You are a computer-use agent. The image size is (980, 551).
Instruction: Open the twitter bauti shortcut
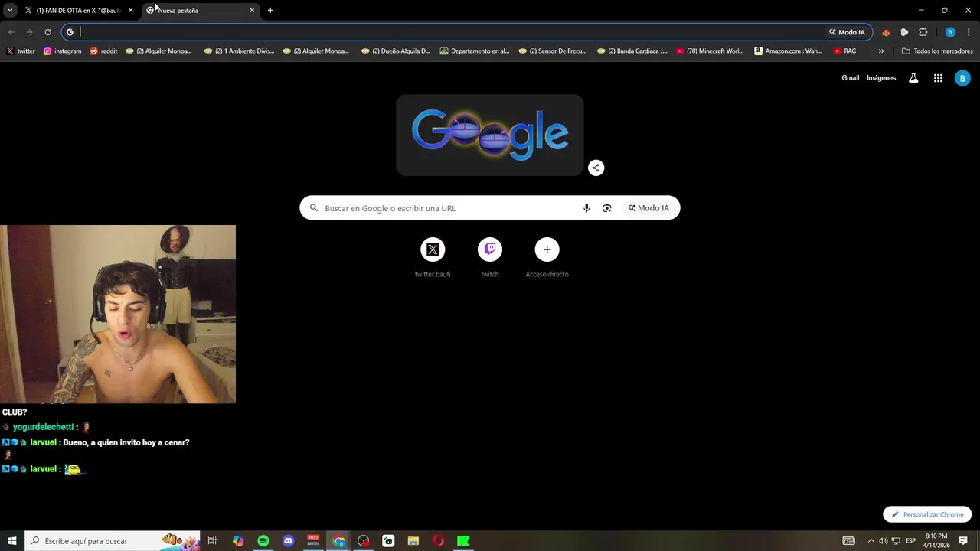[433, 257]
